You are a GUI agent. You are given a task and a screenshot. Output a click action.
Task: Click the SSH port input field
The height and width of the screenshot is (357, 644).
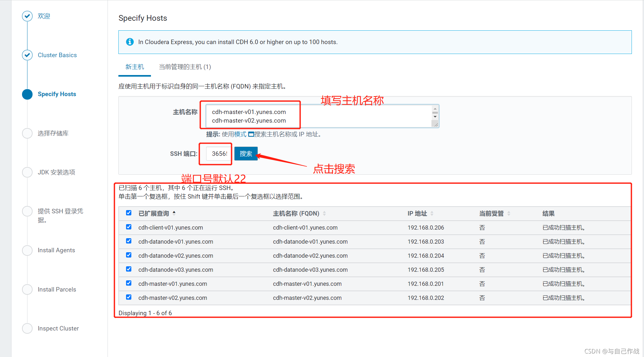coord(219,154)
